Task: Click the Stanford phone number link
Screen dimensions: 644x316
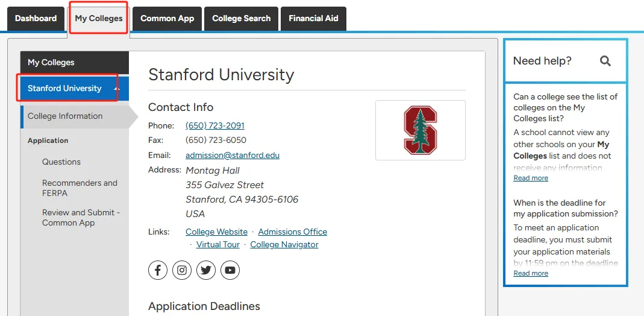Action: click(x=215, y=126)
